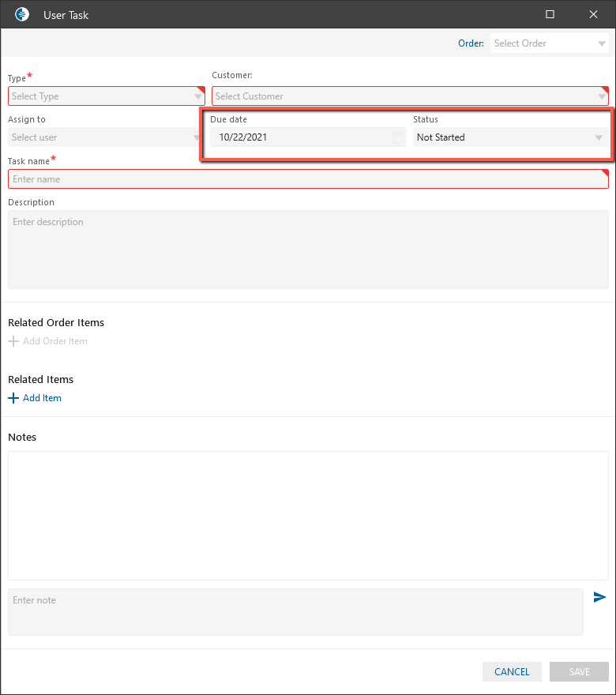Click the CANCEL button

512,672
